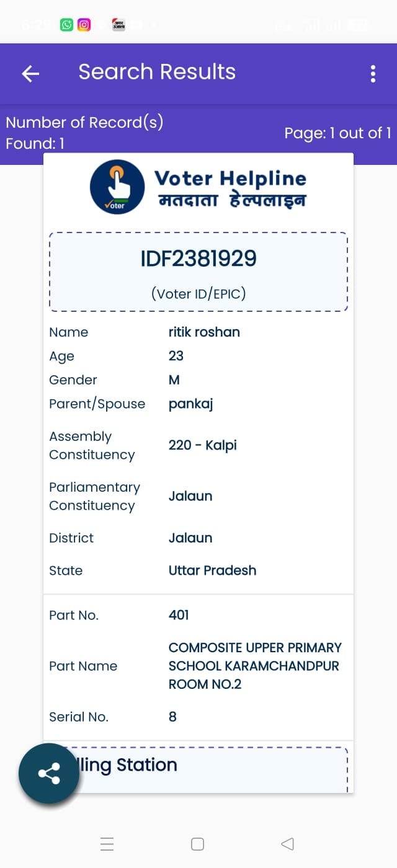Screen dimensions: 397x868
Task: Tap the Part No. value 401
Action: coord(179,615)
